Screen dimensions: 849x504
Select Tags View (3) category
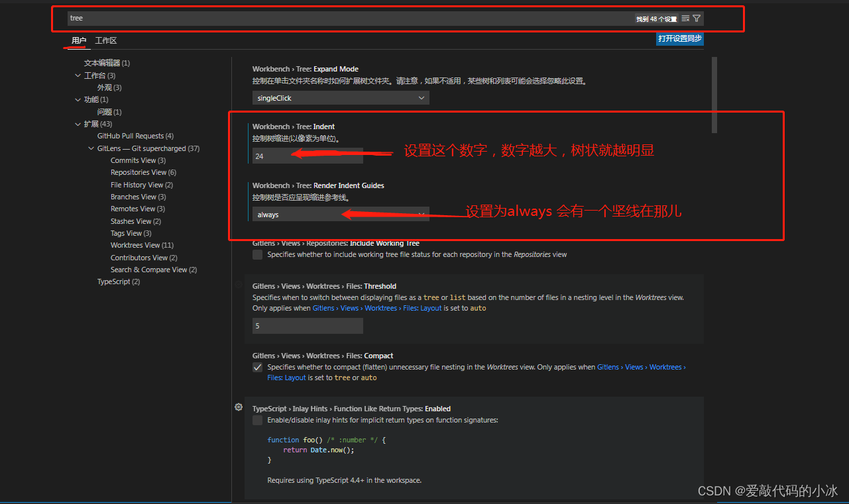[x=131, y=233]
